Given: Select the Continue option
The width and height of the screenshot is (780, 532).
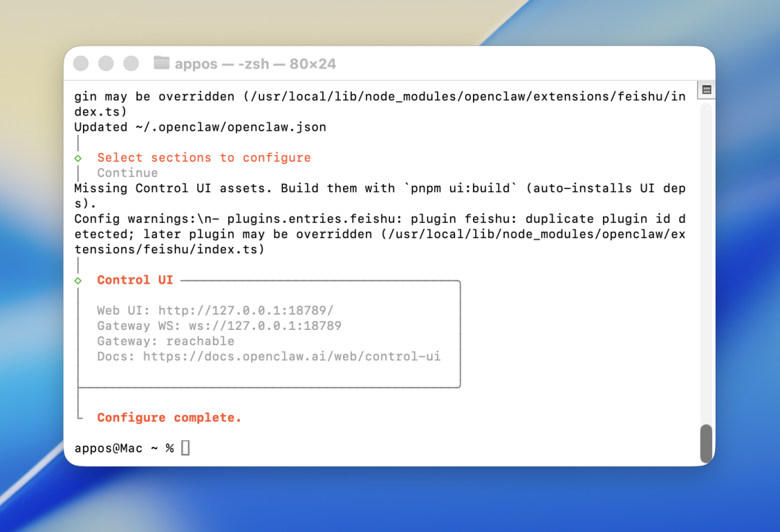Looking at the screenshot, I should coord(127,173).
